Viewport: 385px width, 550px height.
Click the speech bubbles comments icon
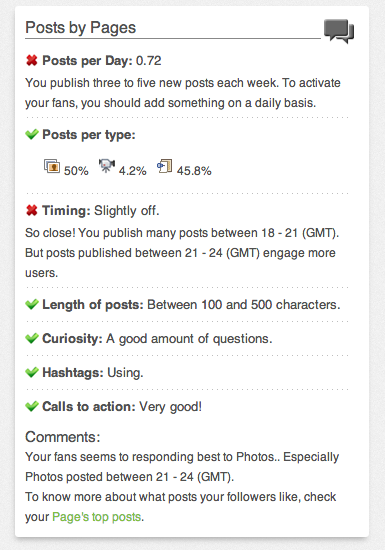coord(339,31)
